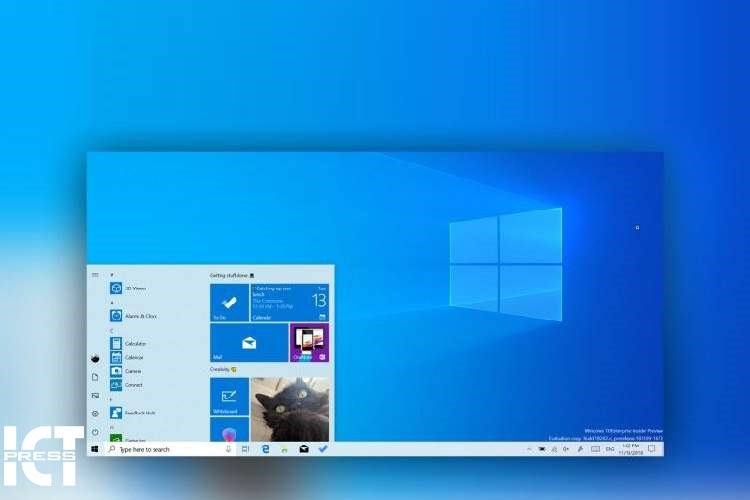Open Settings gear in Start sidebar
750x500 pixels.
[x=95, y=413]
